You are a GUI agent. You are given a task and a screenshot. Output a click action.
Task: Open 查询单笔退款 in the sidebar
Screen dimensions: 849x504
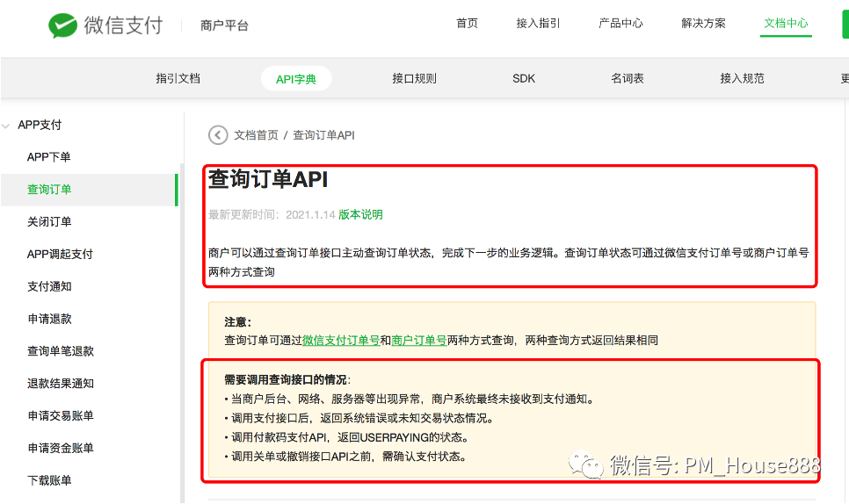pyautogui.click(x=60, y=351)
